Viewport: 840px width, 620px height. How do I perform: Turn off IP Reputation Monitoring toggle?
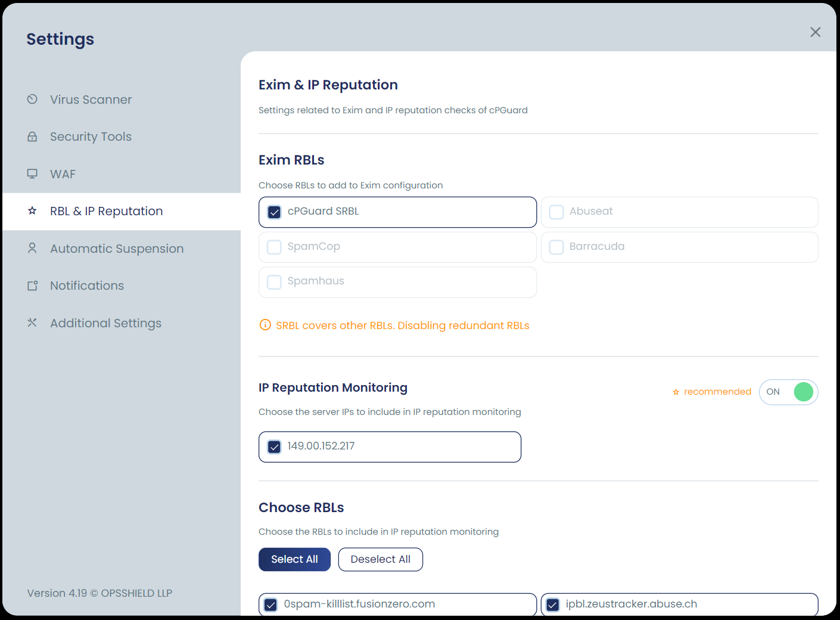(x=788, y=392)
